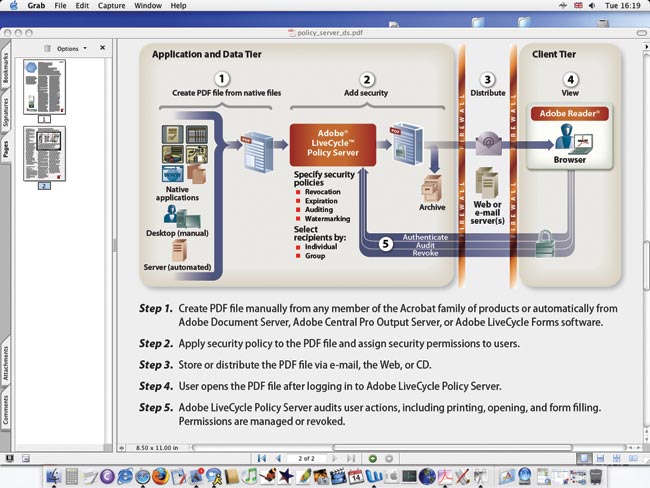Image resolution: width=650 pixels, height=488 pixels.
Task: Go to the next page arrow
Action: (335, 458)
